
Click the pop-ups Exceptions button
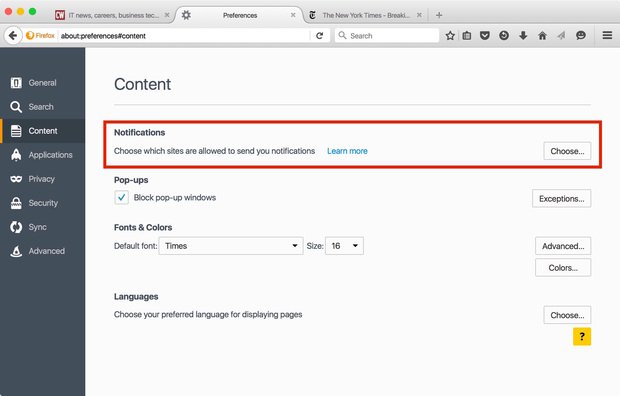tap(561, 199)
